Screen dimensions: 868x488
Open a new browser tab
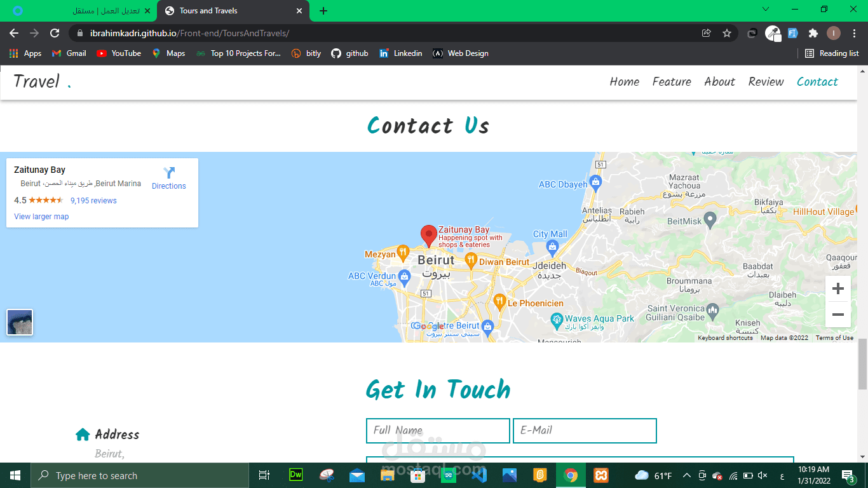[x=323, y=11]
